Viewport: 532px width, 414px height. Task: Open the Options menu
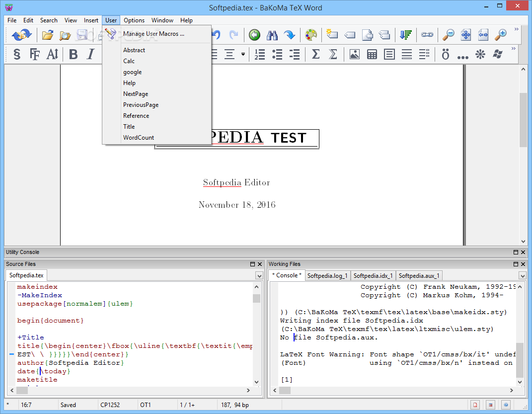[134, 20]
